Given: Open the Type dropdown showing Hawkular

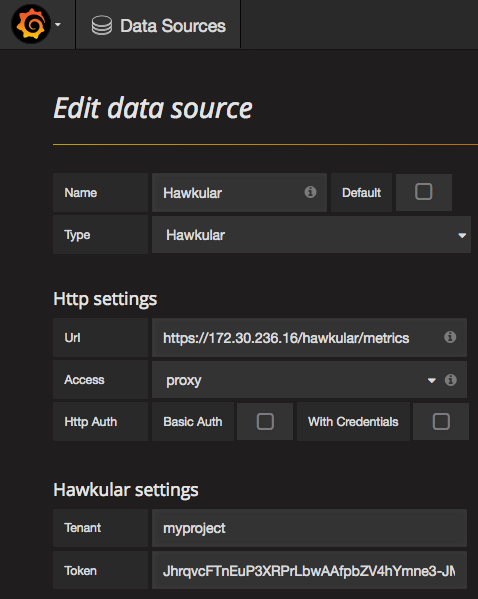Looking at the screenshot, I should coord(311,235).
